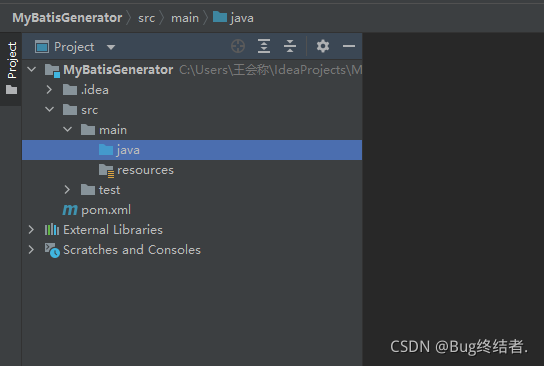
Task: Click src in the breadcrumb bar
Action: point(146,18)
